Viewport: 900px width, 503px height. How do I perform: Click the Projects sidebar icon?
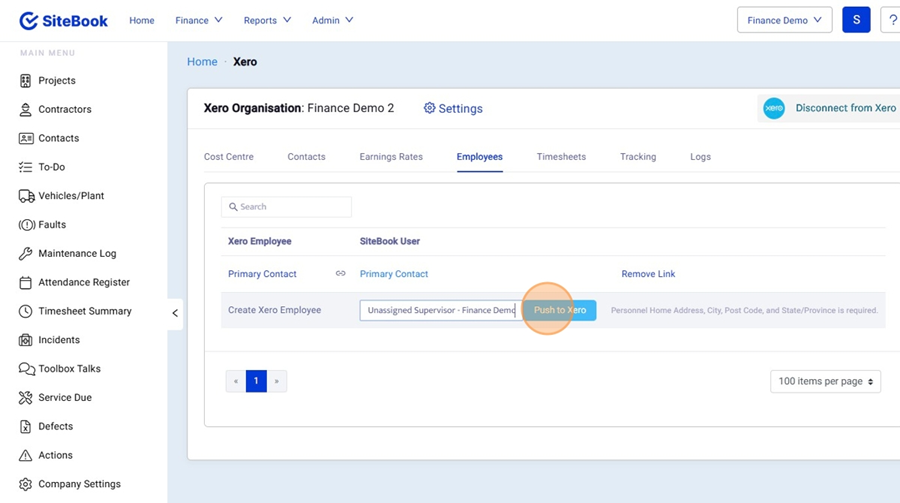[26, 81]
